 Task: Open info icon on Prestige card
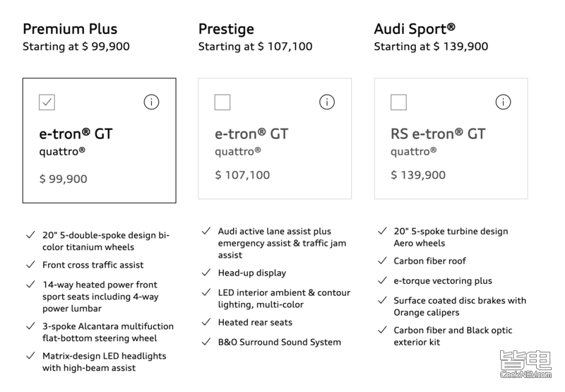[327, 102]
